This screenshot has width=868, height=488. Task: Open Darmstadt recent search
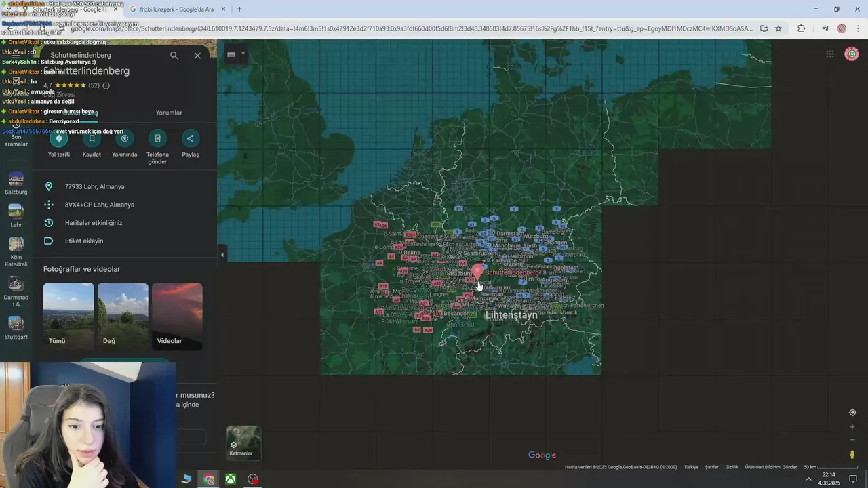point(16,291)
